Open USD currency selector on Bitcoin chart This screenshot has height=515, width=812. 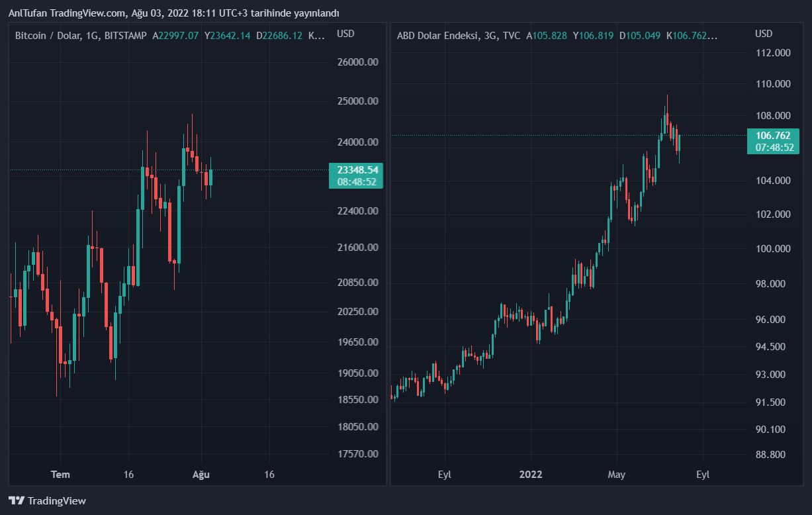click(x=345, y=34)
